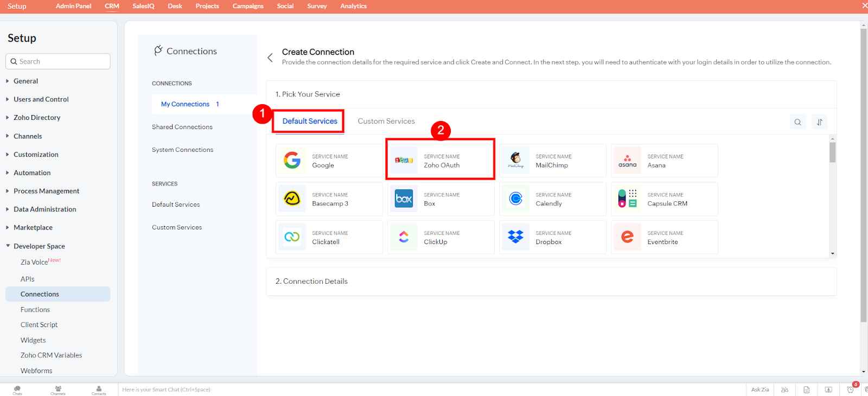This screenshot has height=396, width=868.
Task: Switch to the Custom Services tab
Action: point(386,121)
